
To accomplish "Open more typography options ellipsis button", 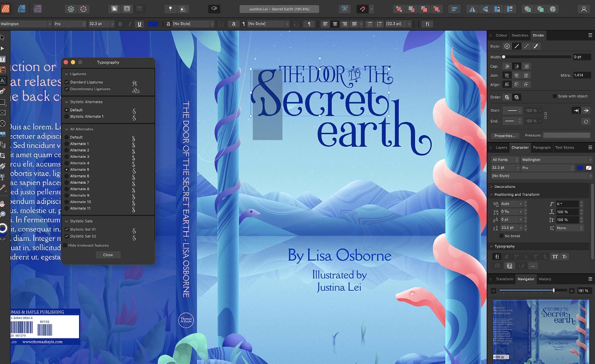I will point(533,266).
